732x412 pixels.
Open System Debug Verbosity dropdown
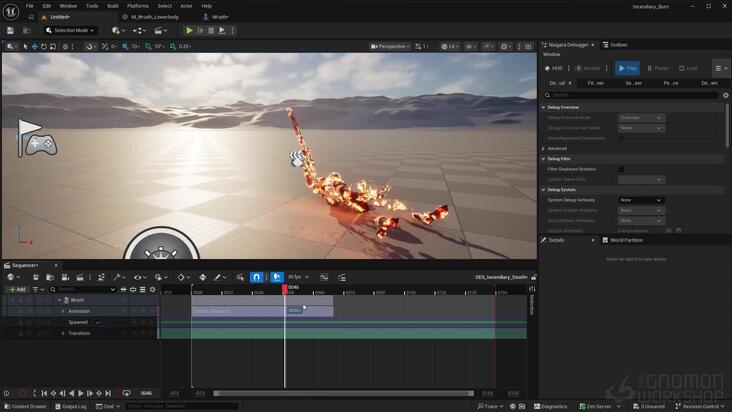coord(641,200)
